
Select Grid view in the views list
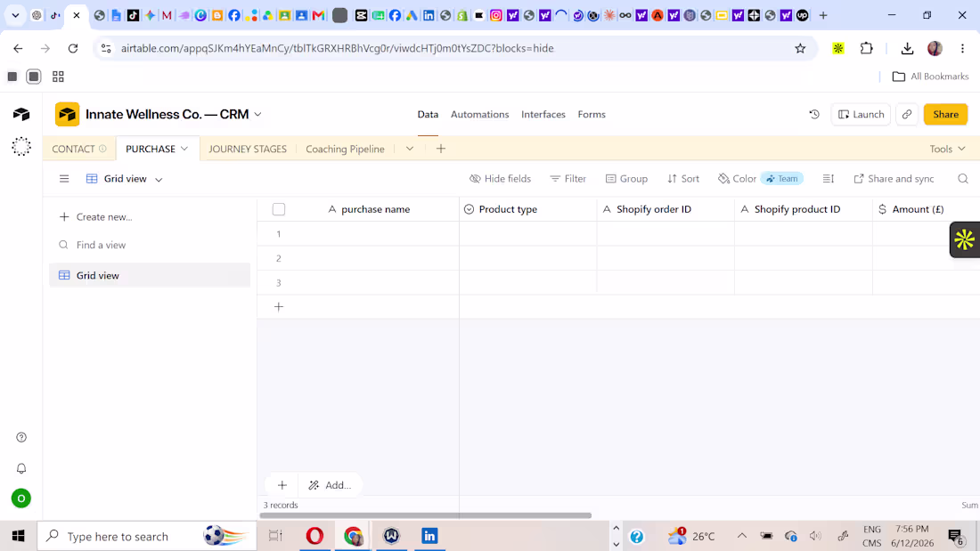150,276
